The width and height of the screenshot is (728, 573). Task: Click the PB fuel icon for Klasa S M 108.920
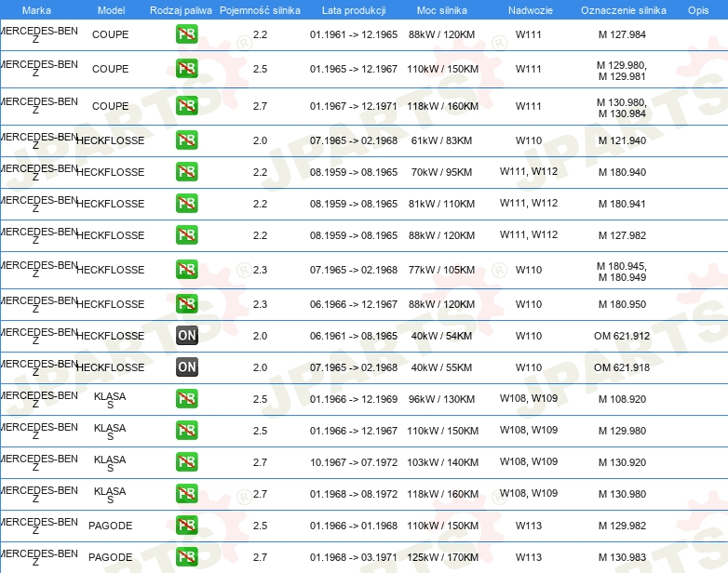coord(187,399)
